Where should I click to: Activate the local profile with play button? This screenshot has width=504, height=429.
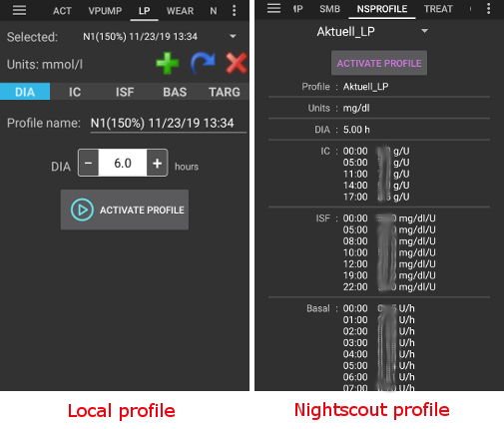coord(125,210)
